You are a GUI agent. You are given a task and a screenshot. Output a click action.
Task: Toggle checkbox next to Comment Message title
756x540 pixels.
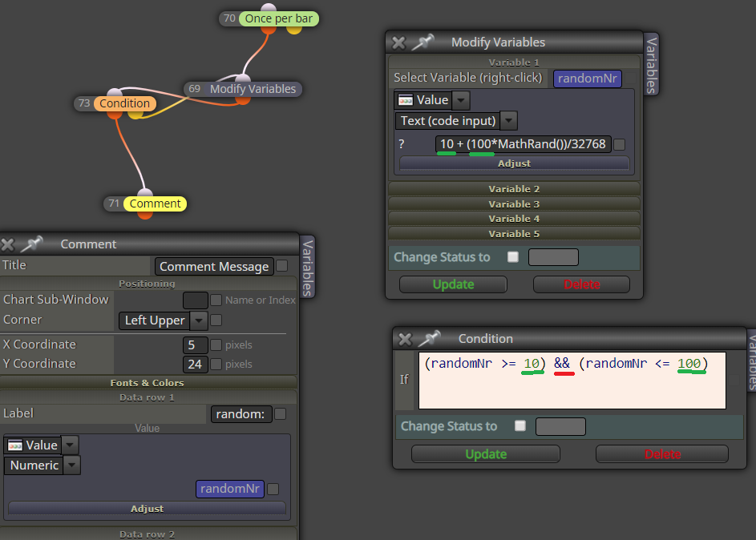tap(282, 266)
